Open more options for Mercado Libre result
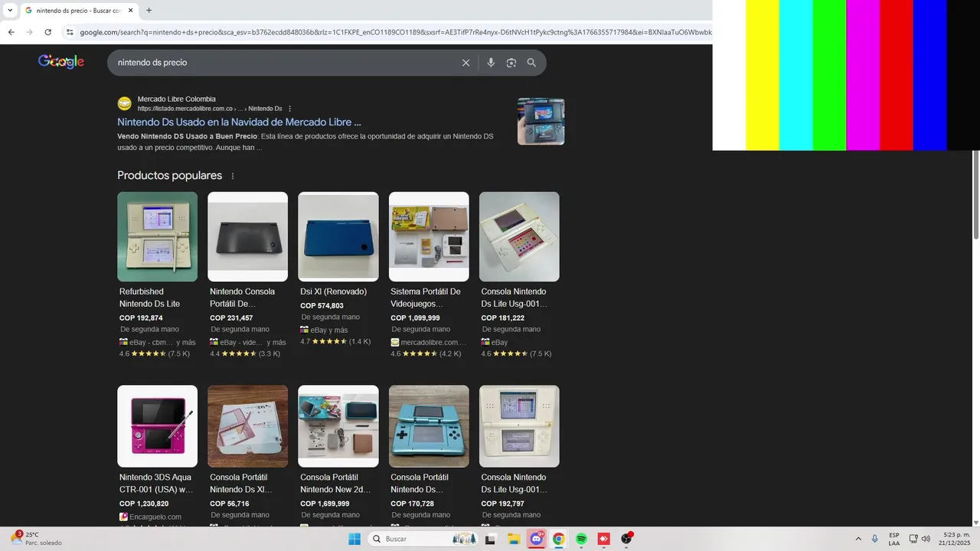Screen dimensions: 980x551 [289, 109]
